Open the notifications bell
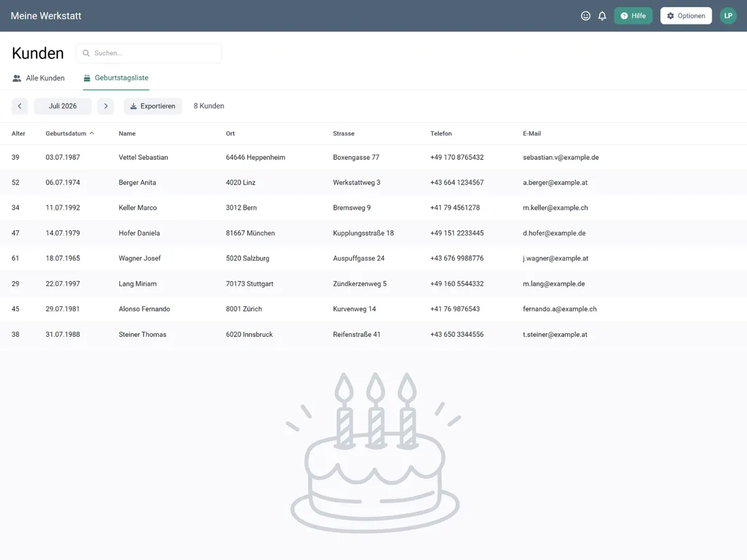 (602, 16)
